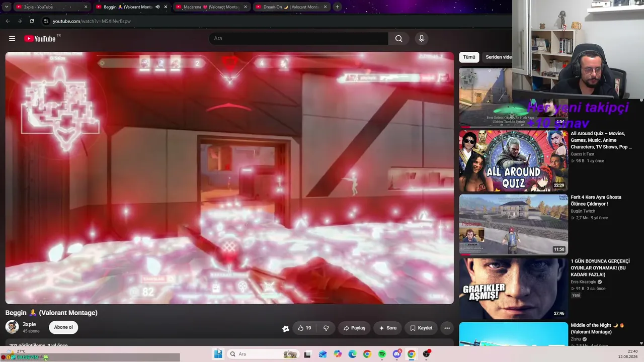
Task: Close the Dream On Valorant Montage tab
Action: click(x=325, y=7)
